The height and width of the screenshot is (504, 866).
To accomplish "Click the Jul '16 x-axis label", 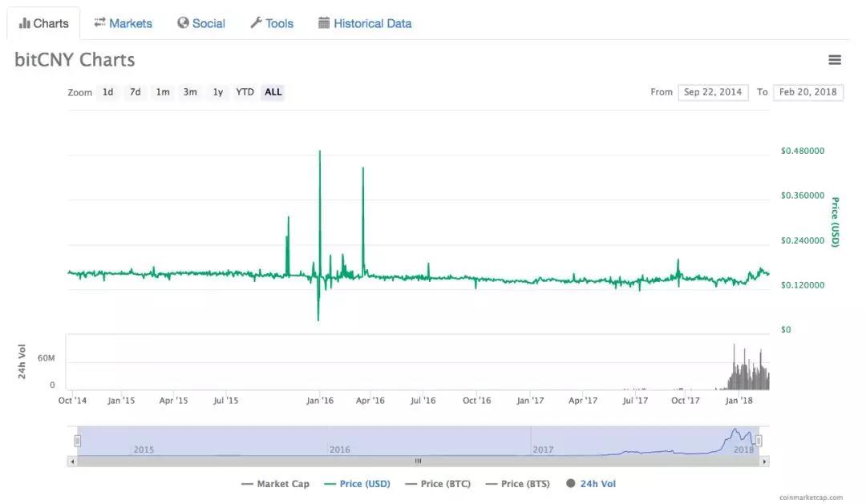I will [423, 400].
